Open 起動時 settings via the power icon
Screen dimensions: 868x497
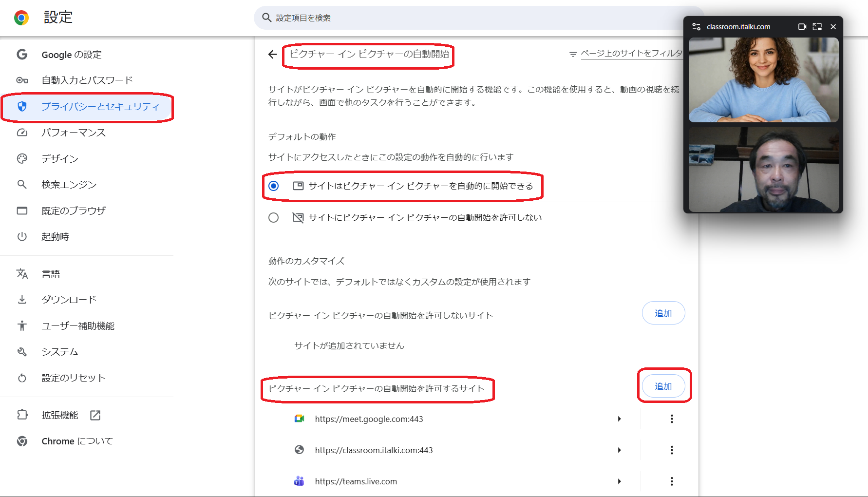click(22, 236)
